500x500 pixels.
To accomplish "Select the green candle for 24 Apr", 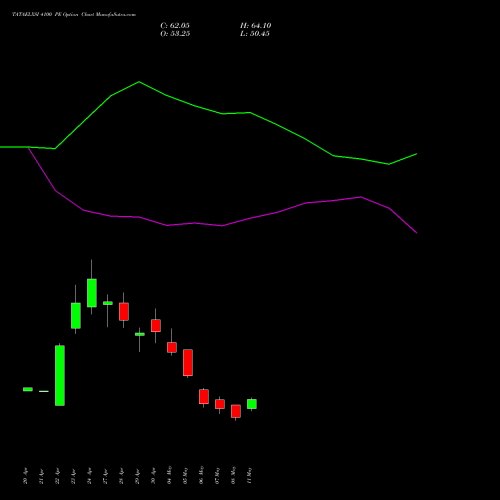I will click(92, 293).
